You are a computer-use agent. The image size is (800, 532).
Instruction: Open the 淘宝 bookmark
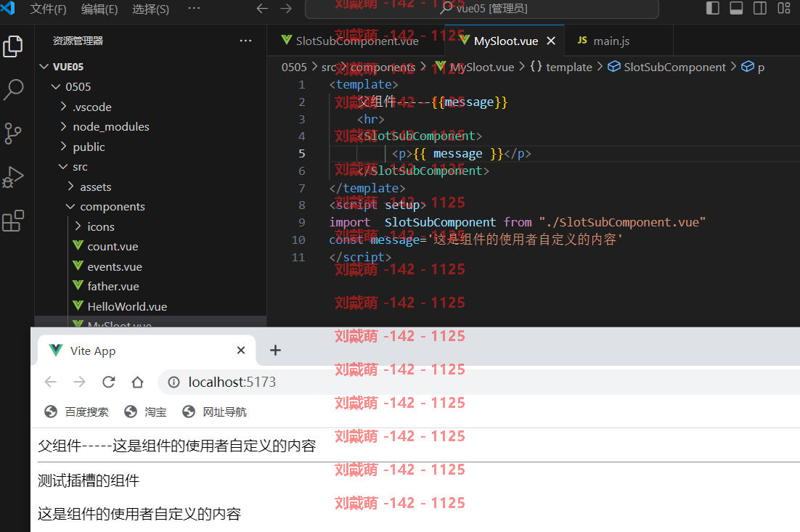pyautogui.click(x=145, y=412)
